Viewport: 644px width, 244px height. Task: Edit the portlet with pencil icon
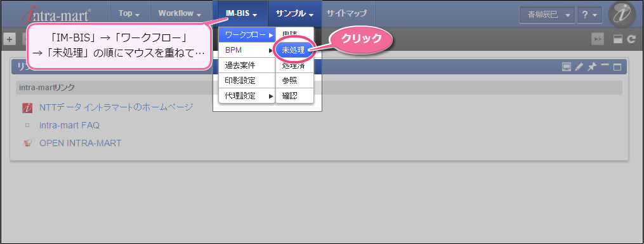[579, 67]
